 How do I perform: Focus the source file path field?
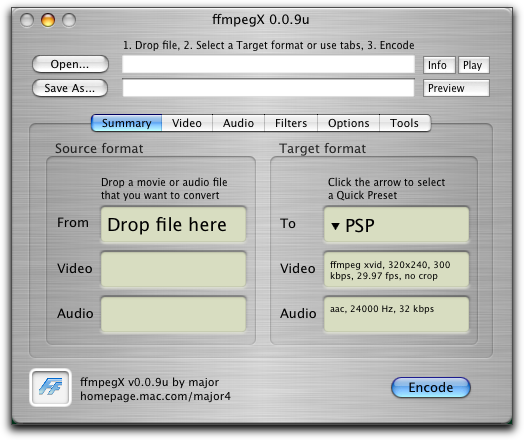[268, 64]
